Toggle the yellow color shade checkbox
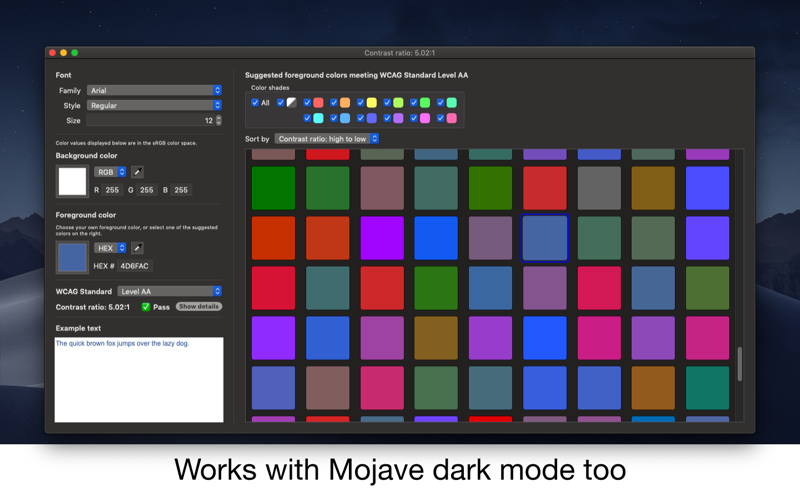This screenshot has height=500, width=800. [x=360, y=103]
